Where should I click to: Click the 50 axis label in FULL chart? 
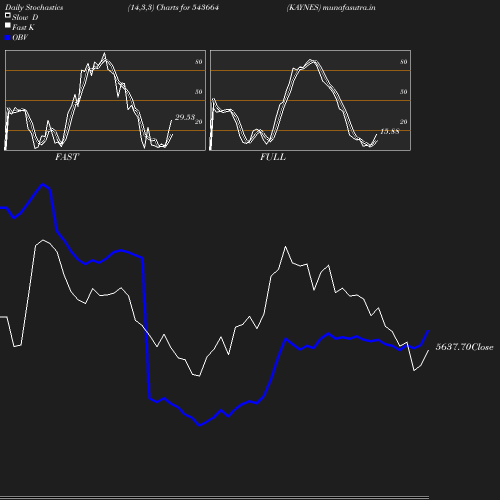[x=403, y=92]
